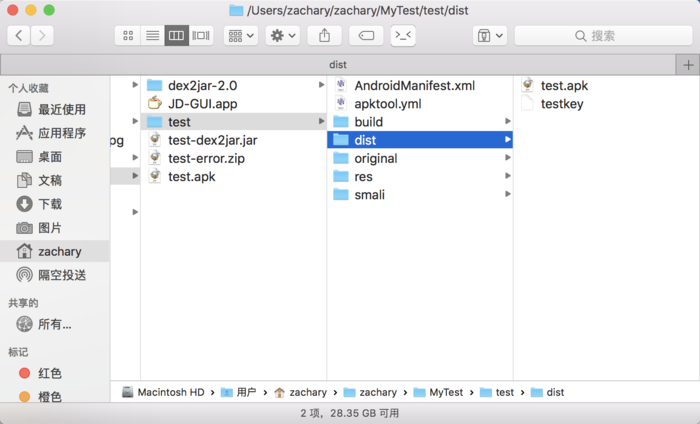This screenshot has height=424, width=700.
Task: Expand res folder arrow
Action: pos(508,176)
